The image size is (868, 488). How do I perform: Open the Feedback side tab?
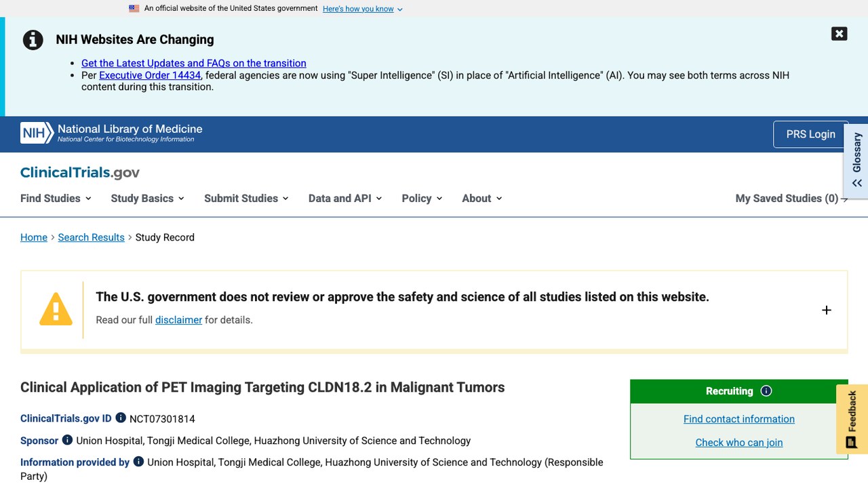point(852,419)
